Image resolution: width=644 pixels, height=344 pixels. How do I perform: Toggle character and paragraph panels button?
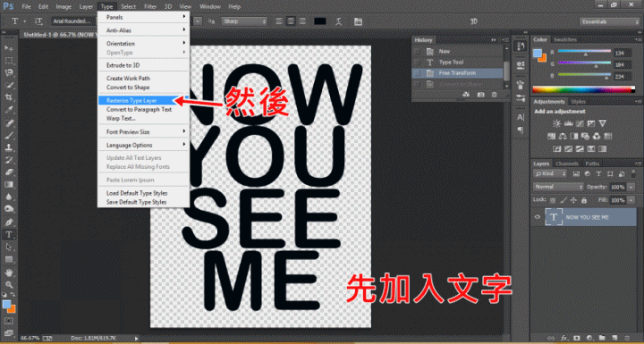[358, 21]
